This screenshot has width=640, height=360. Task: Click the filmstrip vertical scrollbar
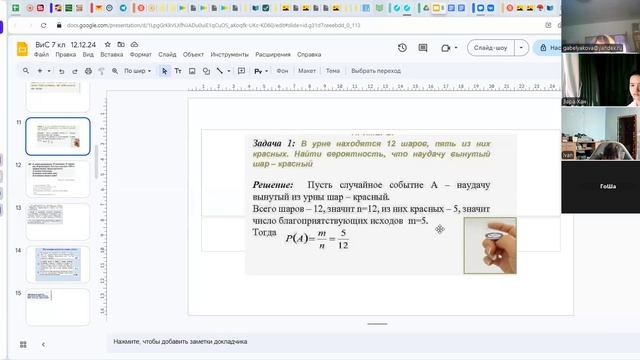click(96, 162)
